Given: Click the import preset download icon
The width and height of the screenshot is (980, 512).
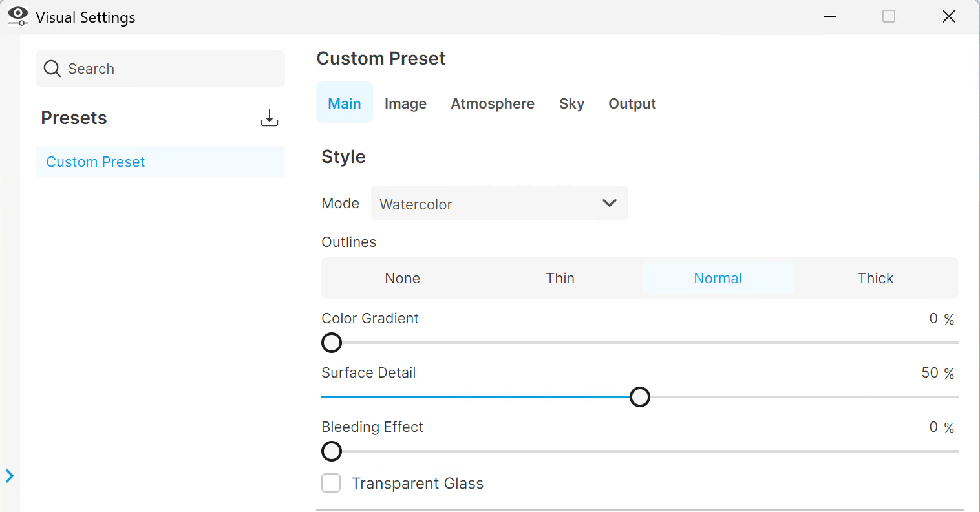Looking at the screenshot, I should click(x=269, y=118).
